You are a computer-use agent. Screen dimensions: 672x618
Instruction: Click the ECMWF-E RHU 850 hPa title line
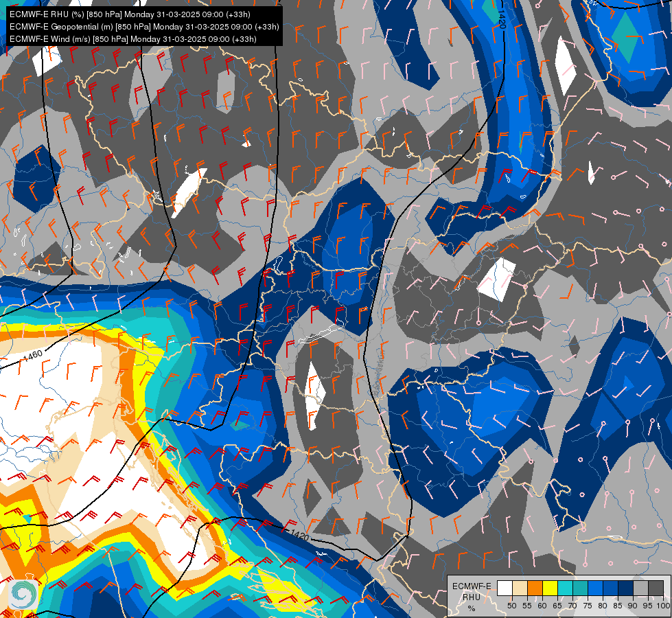[x=130, y=14]
